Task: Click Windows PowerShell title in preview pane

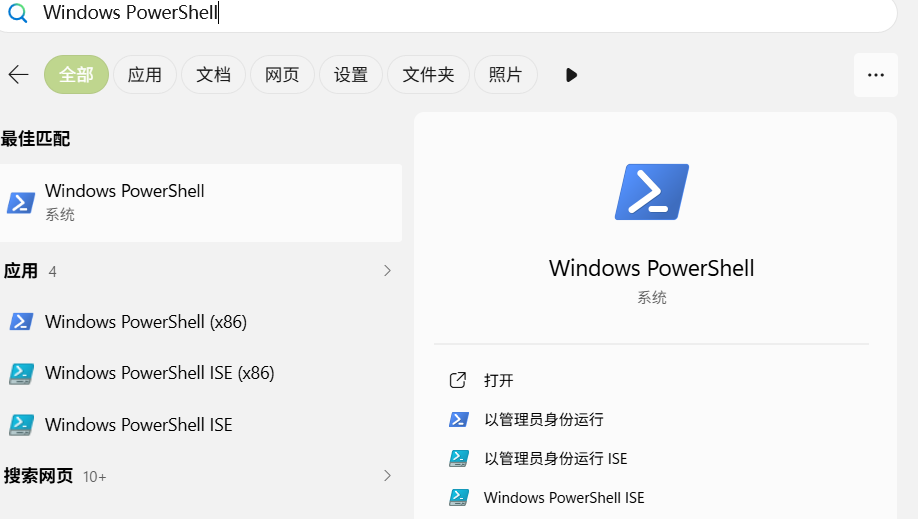Action: [652, 268]
